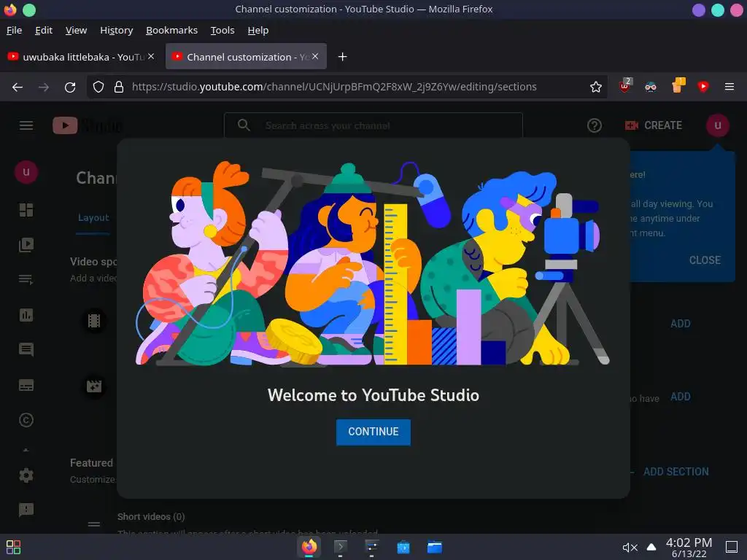Viewport: 747px width, 560px height.
Task: Close the Channel customization tab
Action: click(x=315, y=56)
